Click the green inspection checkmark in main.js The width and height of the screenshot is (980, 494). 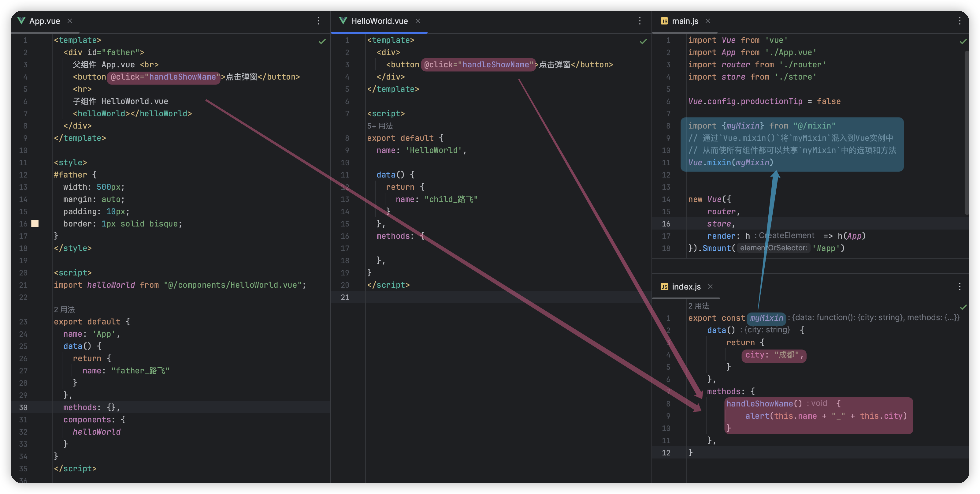(x=963, y=41)
